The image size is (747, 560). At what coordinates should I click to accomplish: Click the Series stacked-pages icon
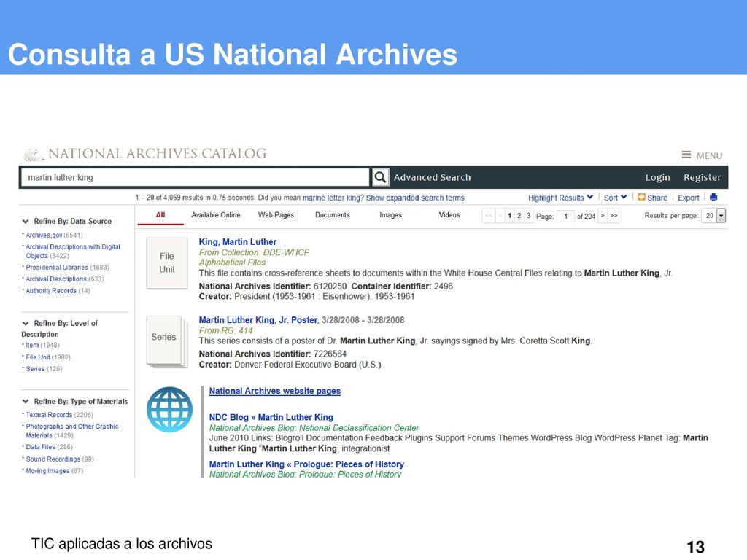click(166, 341)
